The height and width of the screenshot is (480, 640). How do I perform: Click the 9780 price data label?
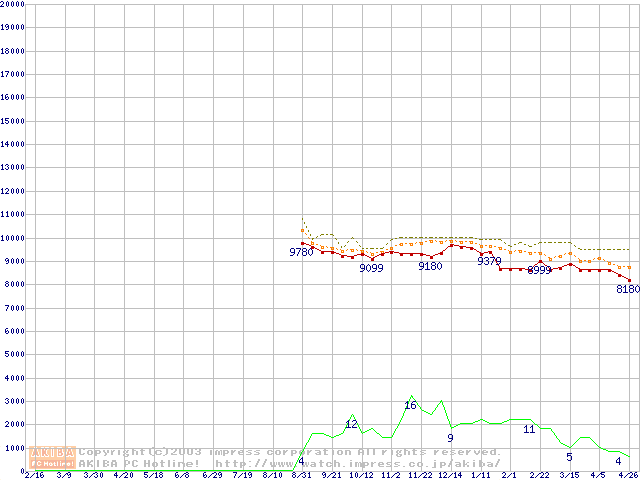(301, 253)
